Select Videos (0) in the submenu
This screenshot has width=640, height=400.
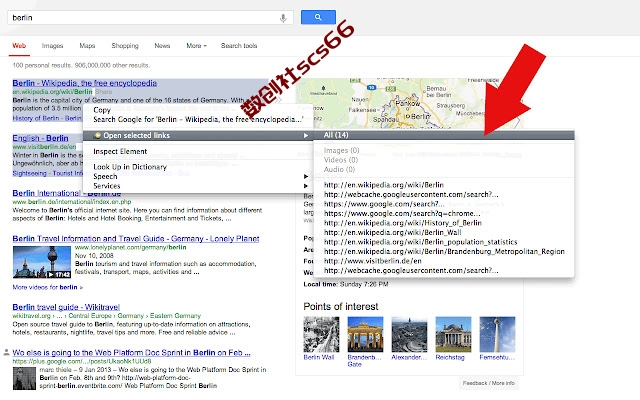pyautogui.click(x=341, y=160)
